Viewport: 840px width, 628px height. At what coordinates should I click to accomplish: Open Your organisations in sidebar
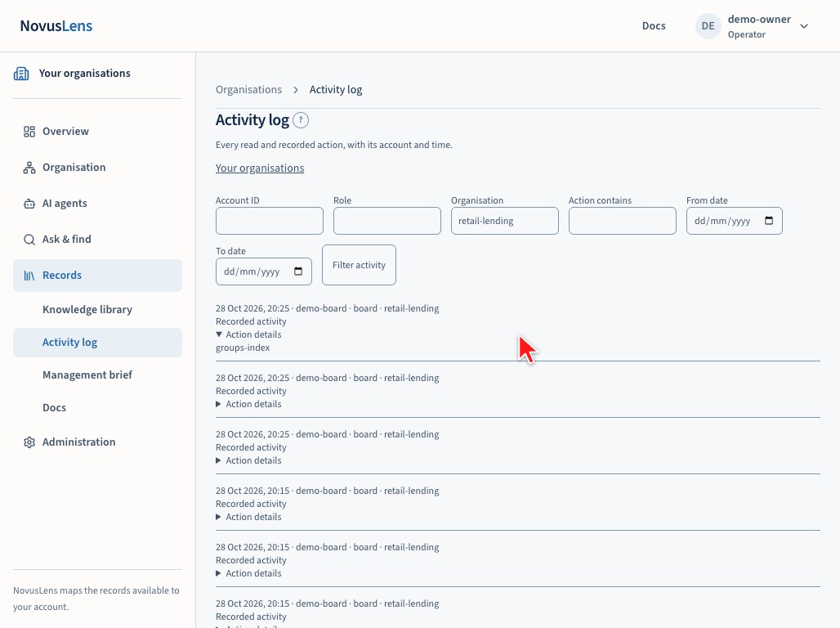(85, 73)
